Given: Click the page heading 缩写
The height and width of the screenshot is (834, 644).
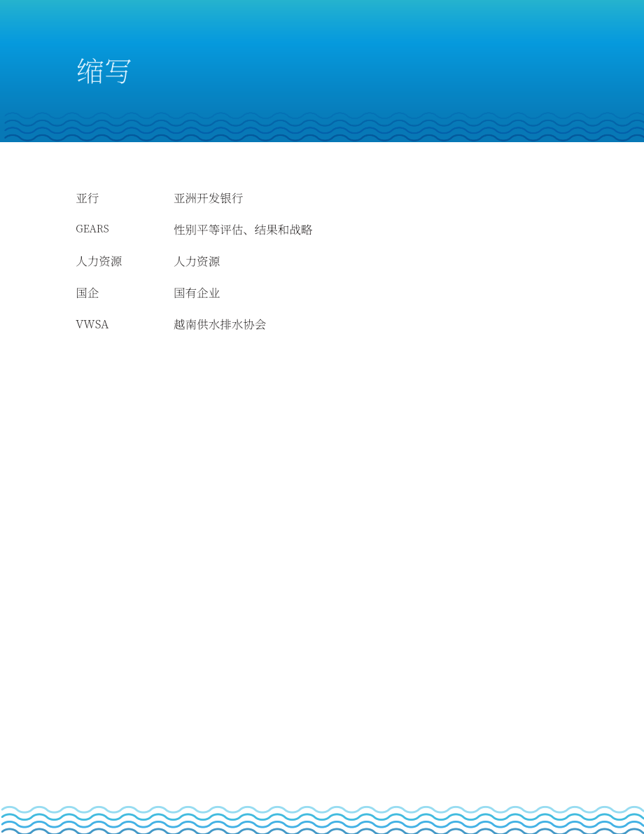Looking at the screenshot, I should coord(104,71).
